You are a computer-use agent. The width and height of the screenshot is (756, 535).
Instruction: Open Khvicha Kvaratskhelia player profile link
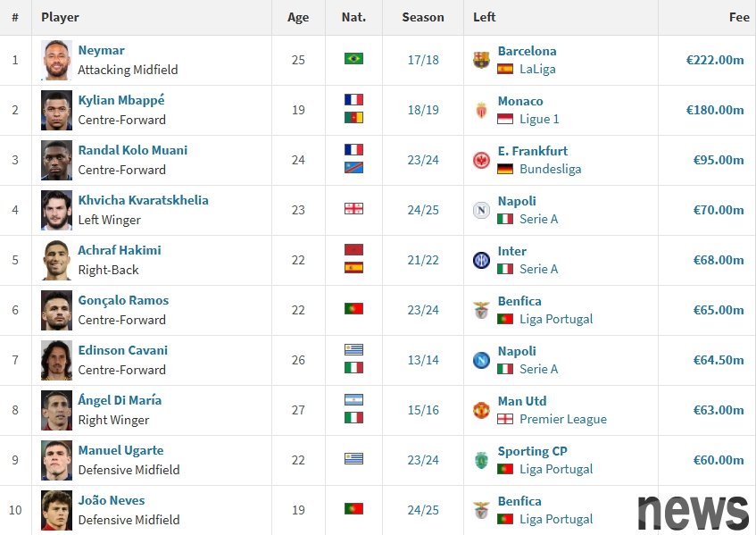click(x=143, y=200)
